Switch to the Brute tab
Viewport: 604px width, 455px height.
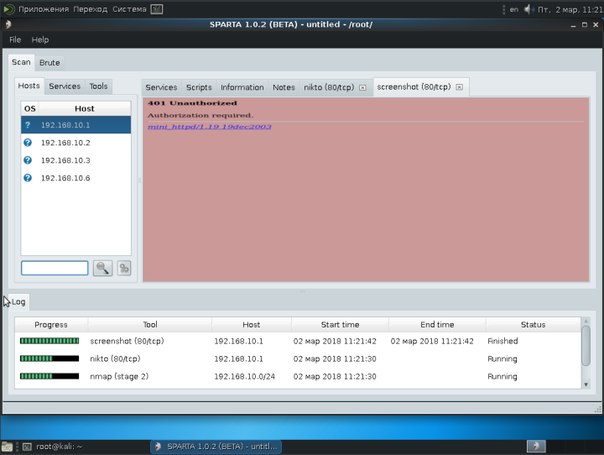49,63
